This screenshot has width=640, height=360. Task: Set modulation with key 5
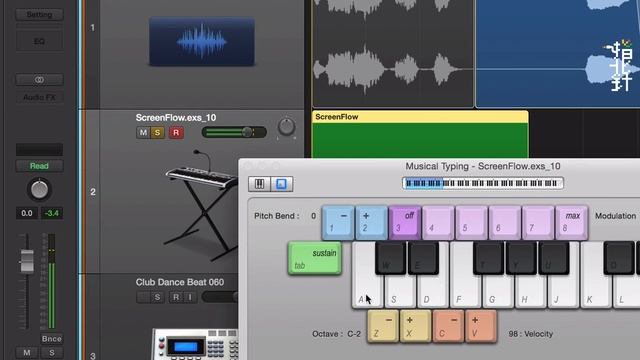(x=471, y=223)
